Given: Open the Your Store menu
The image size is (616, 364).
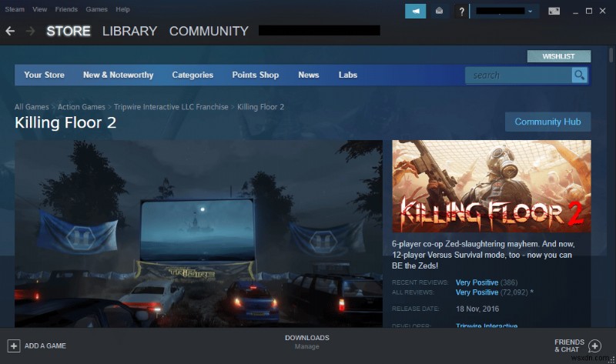Looking at the screenshot, I should click(44, 75).
